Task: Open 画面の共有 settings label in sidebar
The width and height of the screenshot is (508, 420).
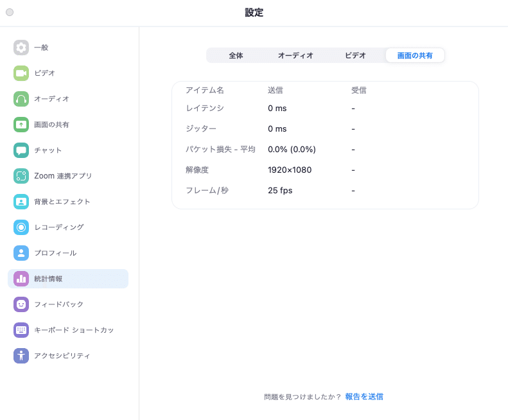Action: 51,125
